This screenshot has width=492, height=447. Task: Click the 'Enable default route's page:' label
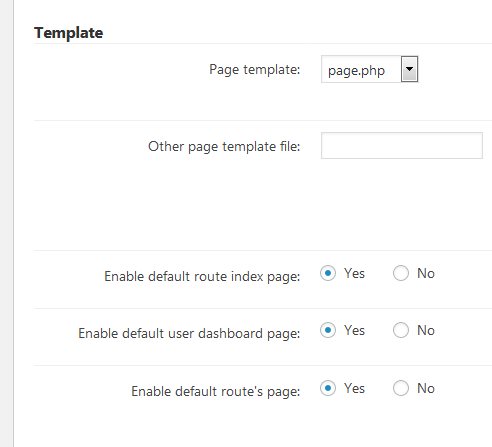pyautogui.click(x=216, y=391)
